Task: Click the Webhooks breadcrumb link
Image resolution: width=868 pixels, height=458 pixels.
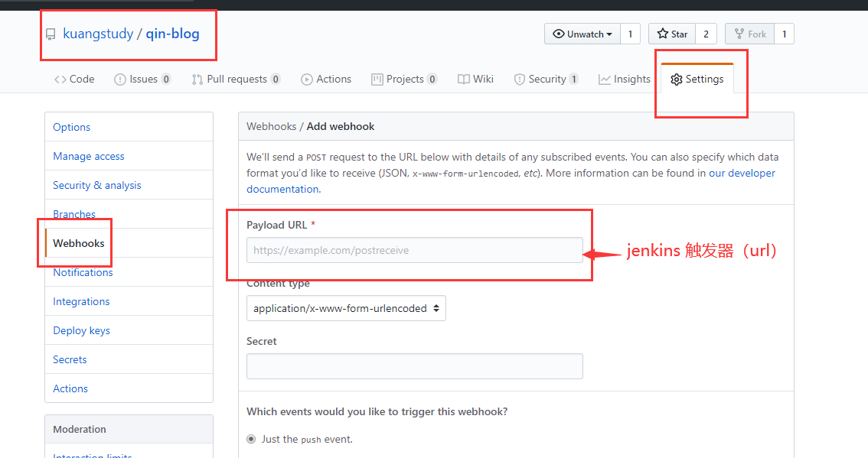Action: pyautogui.click(x=271, y=126)
